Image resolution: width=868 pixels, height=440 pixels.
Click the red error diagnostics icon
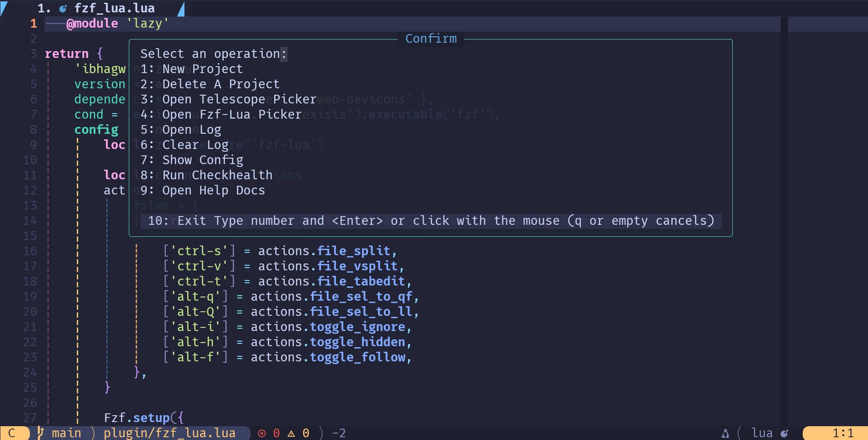click(262, 433)
